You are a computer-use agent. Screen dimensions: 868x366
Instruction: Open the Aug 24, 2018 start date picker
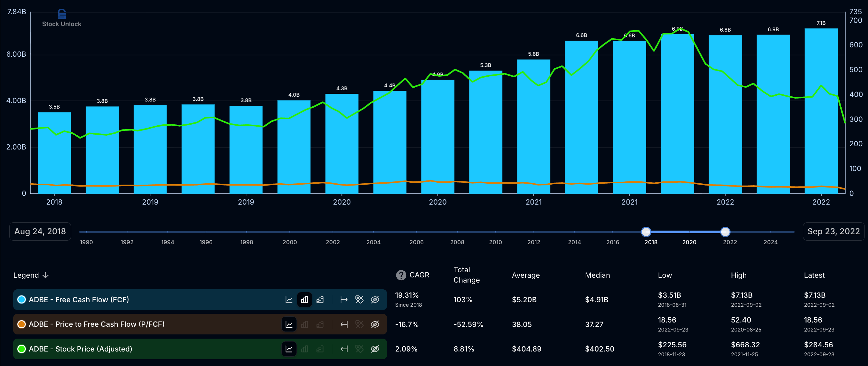(x=40, y=231)
